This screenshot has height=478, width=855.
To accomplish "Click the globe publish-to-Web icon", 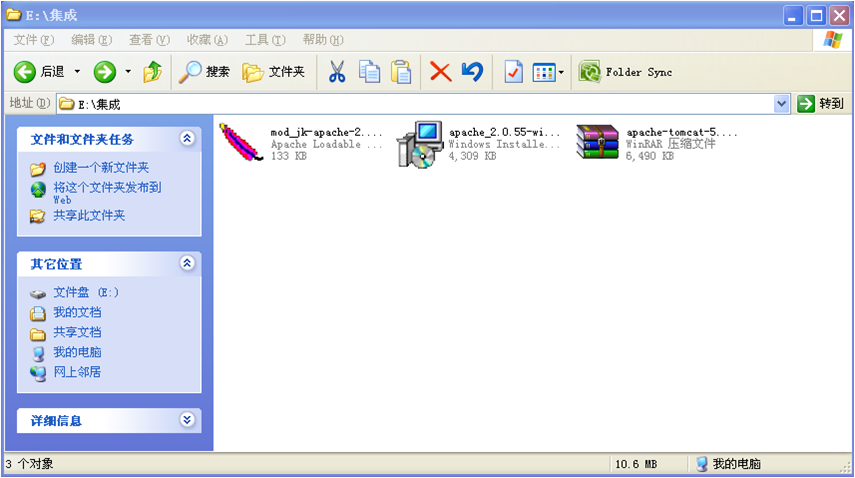I will click(38, 190).
